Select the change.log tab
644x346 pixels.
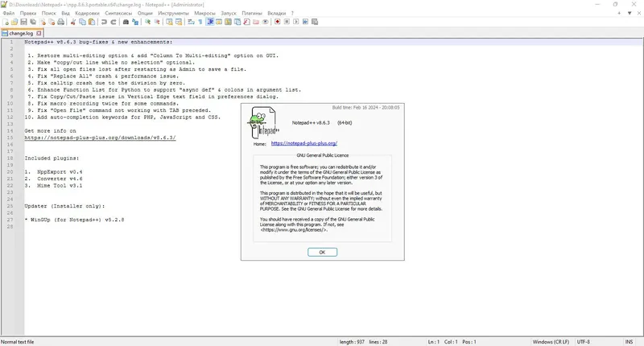(x=21, y=33)
